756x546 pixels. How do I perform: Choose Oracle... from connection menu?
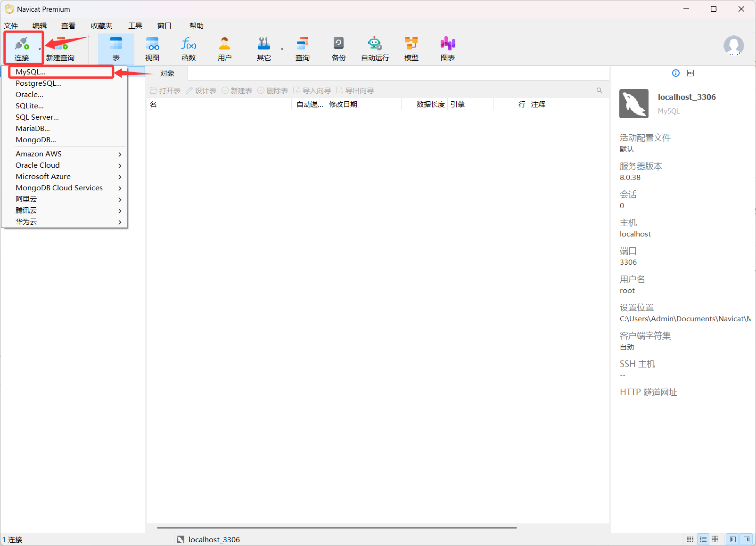65,95
